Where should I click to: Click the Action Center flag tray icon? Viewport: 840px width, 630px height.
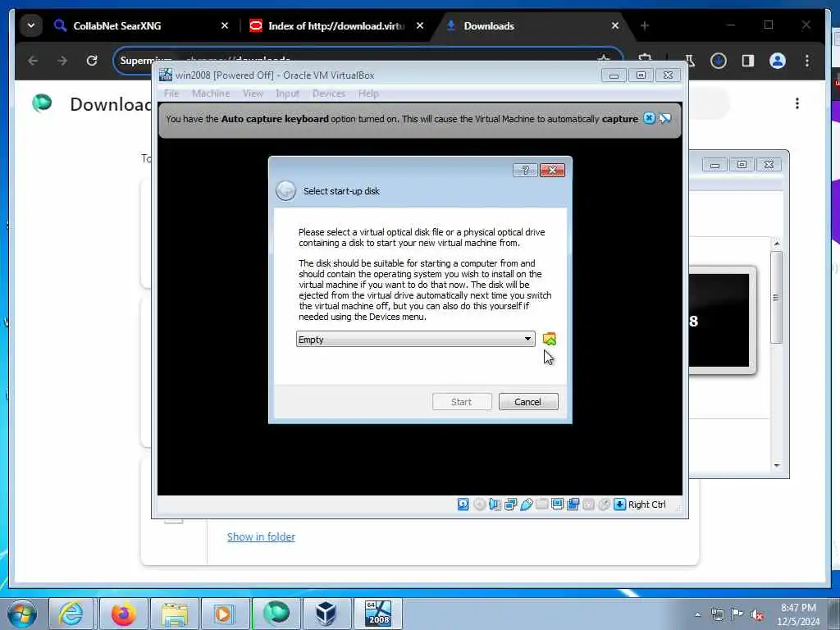click(x=737, y=614)
